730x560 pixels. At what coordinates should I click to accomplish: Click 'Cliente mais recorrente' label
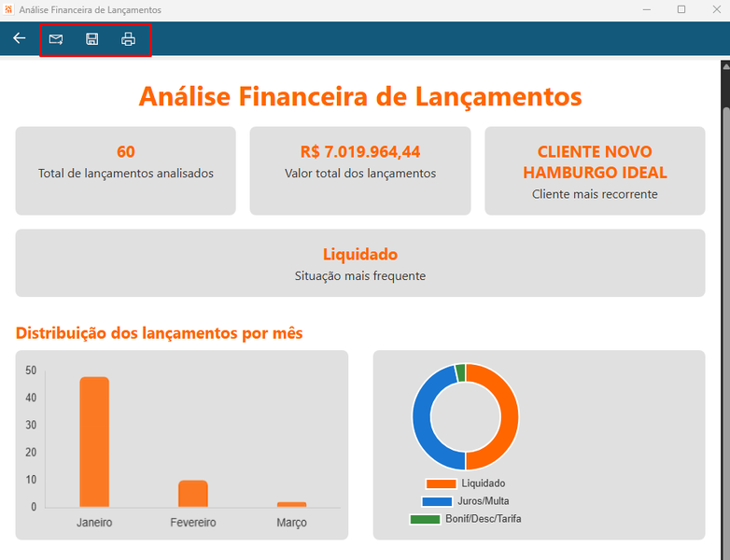pos(595,194)
